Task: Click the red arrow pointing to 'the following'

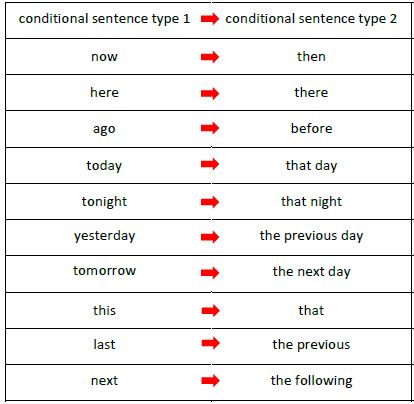Action: (x=211, y=380)
